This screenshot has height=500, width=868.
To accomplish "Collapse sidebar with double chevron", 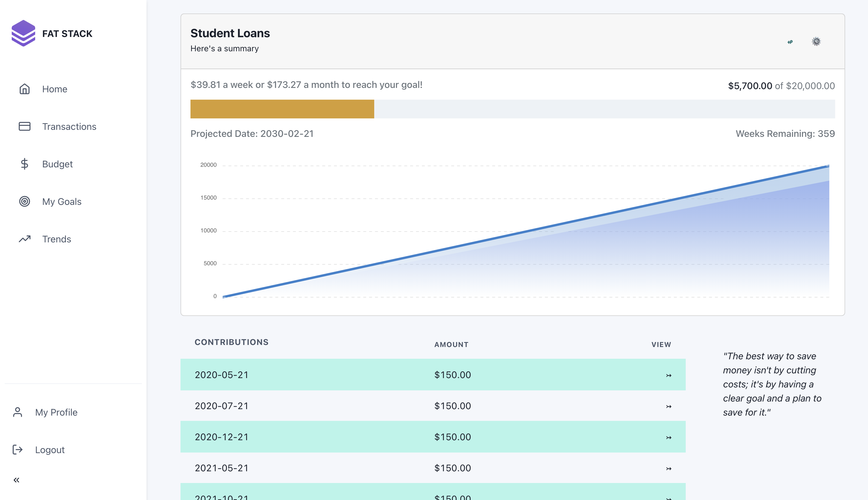I will coord(16,480).
